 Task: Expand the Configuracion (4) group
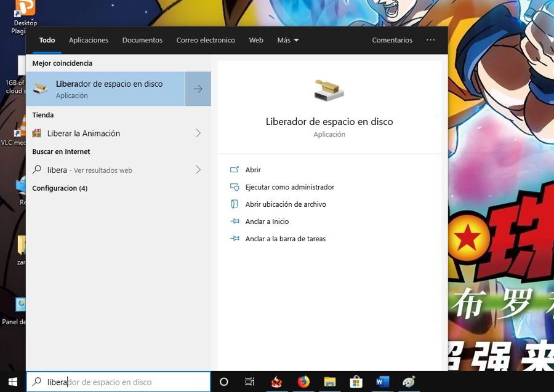tap(60, 188)
